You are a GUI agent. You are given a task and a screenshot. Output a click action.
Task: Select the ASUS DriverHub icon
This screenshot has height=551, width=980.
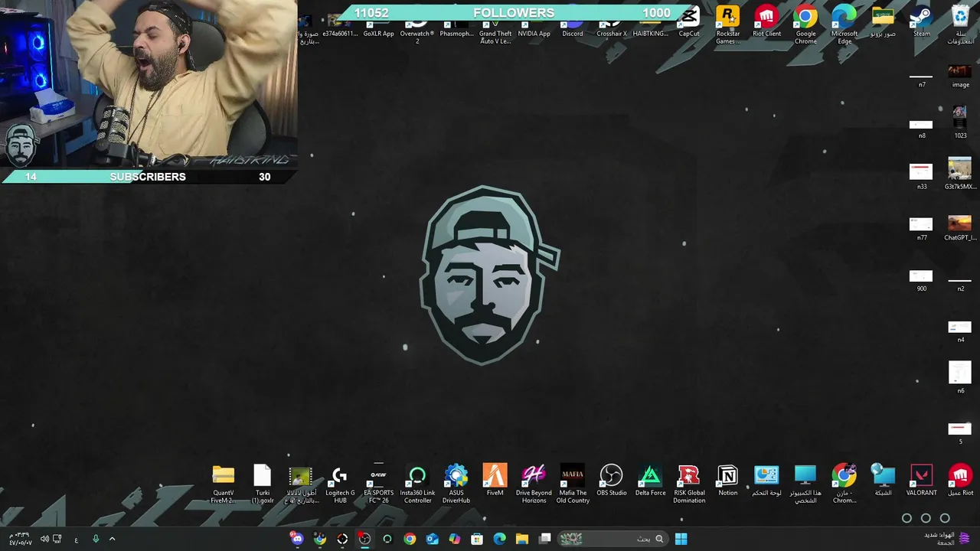point(456,484)
